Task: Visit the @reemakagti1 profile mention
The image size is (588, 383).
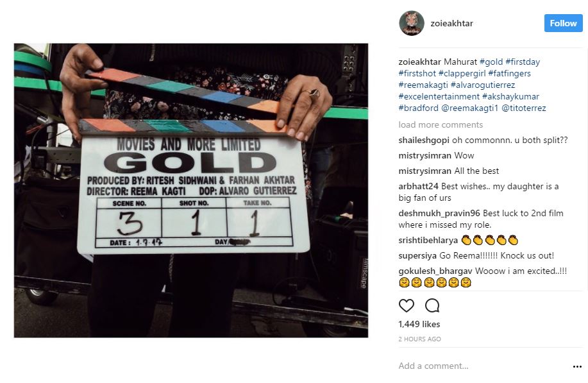Action: 469,108
